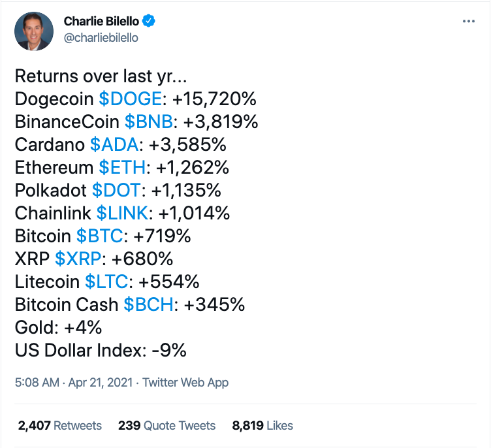View the 2,407 Retweets list

click(60, 425)
